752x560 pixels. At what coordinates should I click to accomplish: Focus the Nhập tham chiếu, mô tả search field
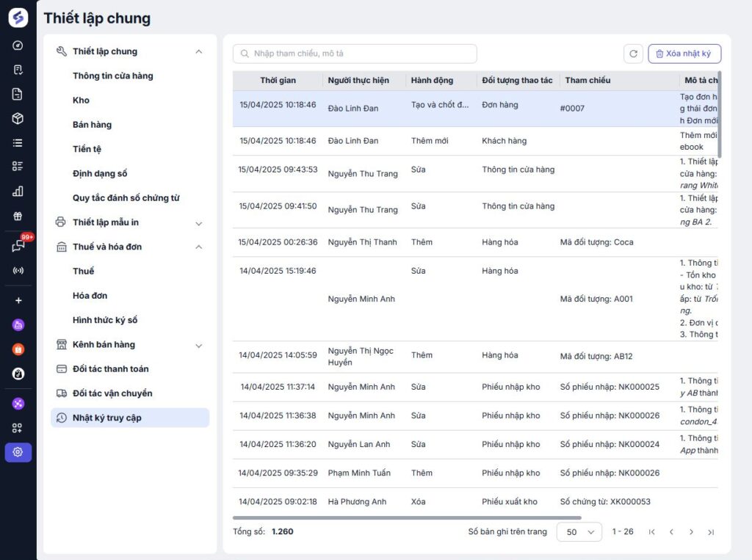coord(355,54)
